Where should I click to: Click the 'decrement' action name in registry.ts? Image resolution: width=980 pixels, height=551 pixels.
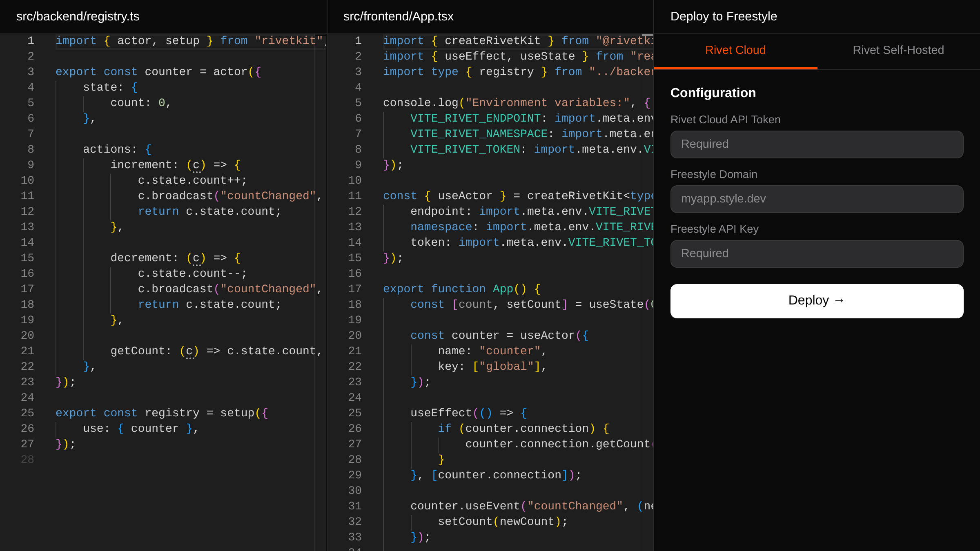tap(141, 258)
